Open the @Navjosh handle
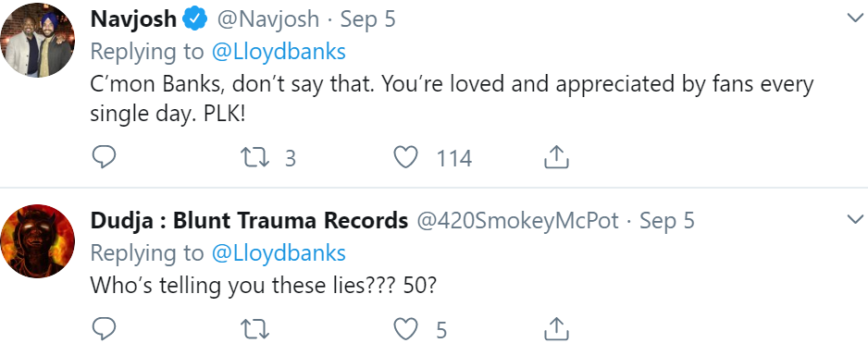Image resolution: width=868 pixels, height=343 pixels. [x=268, y=19]
